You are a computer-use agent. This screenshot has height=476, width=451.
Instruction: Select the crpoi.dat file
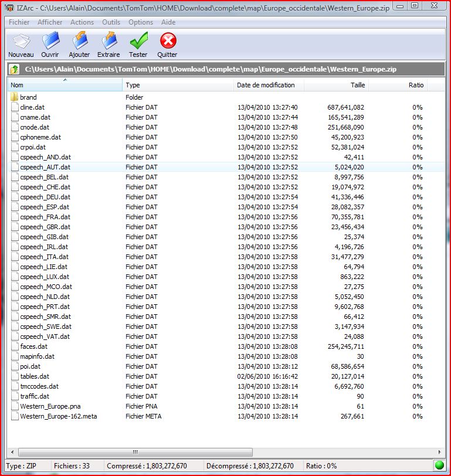pos(33,147)
